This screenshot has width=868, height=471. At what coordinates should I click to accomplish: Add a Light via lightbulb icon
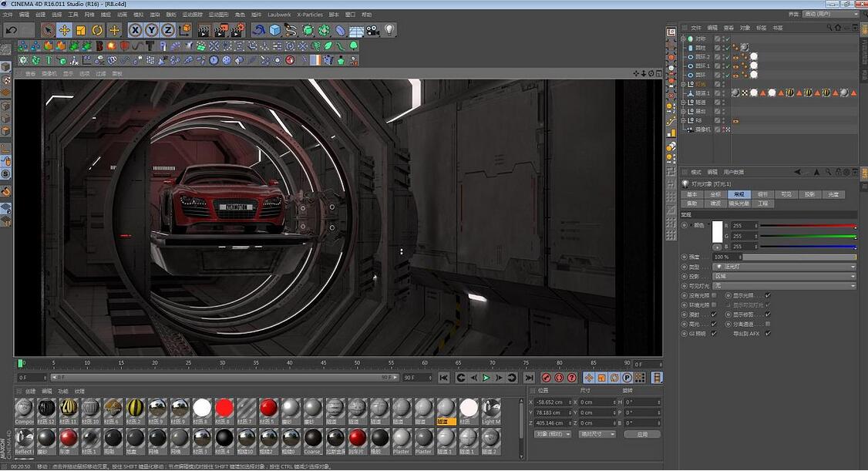(x=390, y=30)
